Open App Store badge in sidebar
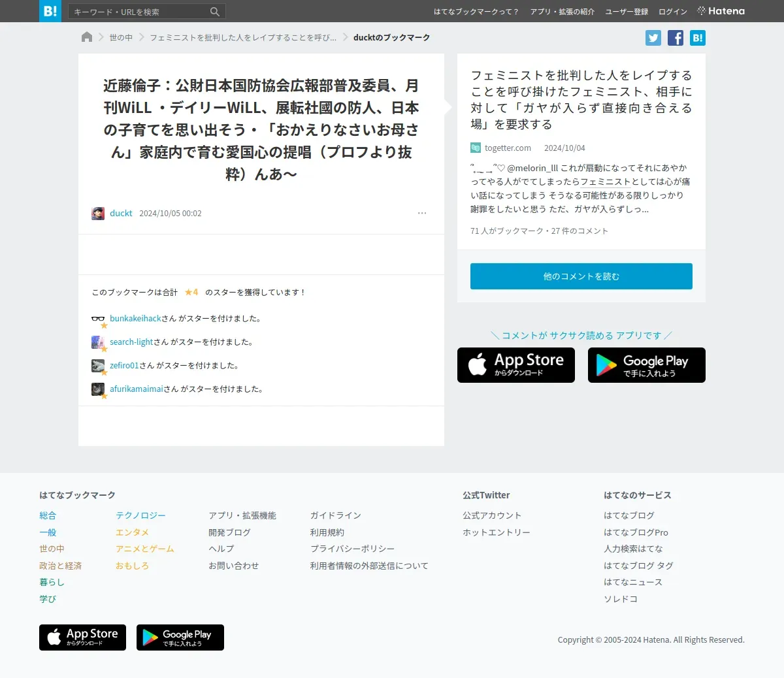 tap(516, 365)
